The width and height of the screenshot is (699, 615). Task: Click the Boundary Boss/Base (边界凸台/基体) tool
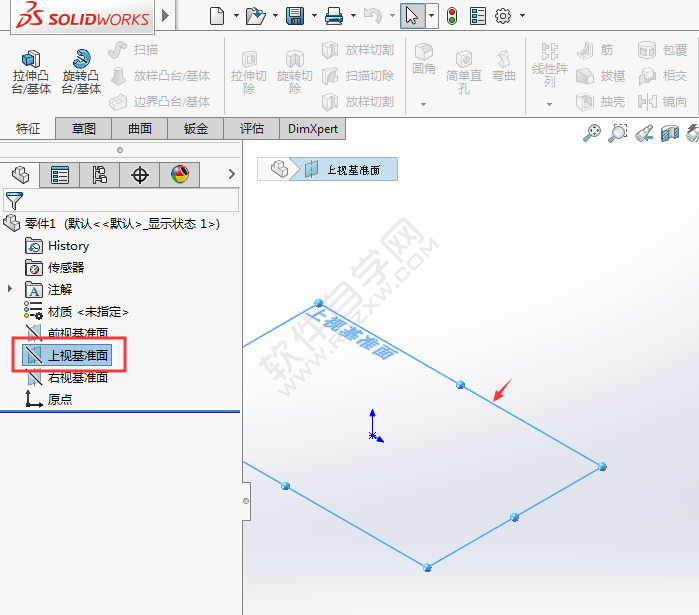click(160, 102)
